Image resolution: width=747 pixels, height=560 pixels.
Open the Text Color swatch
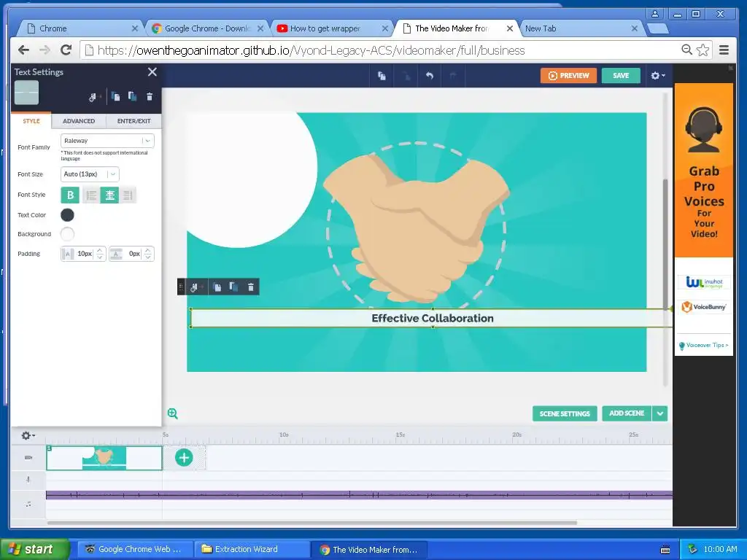pos(67,215)
